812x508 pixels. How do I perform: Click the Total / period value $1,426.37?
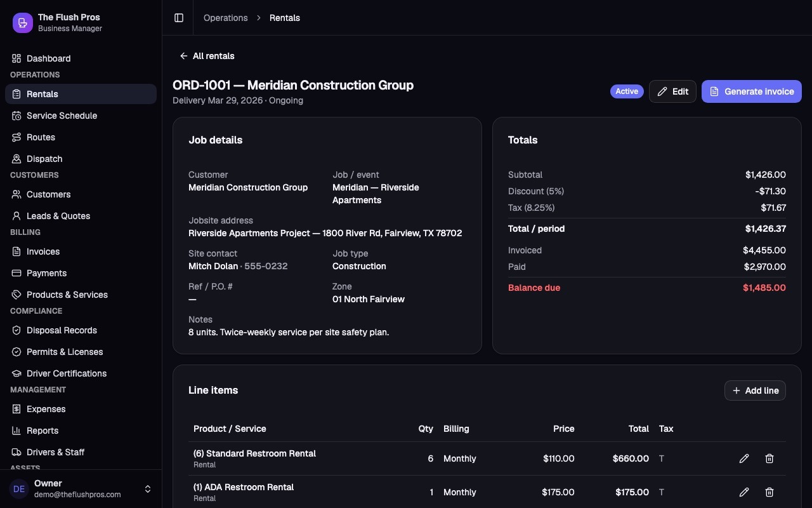pyautogui.click(x=766, y=229)
